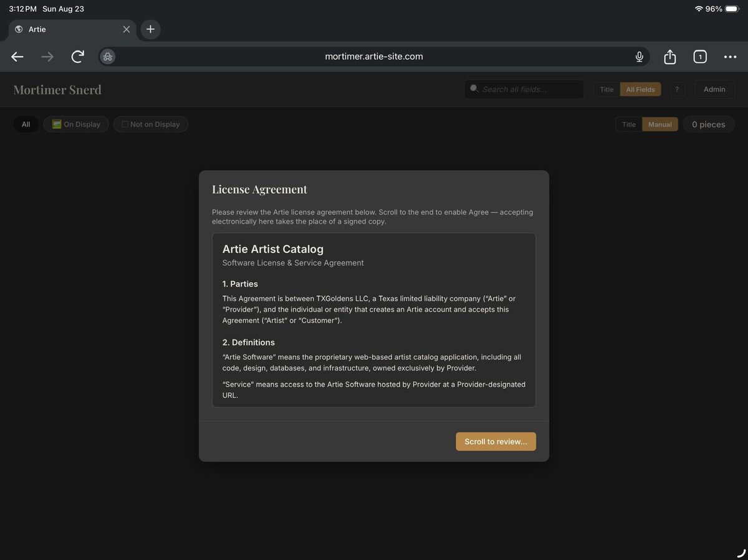This screenshot has width=748, height=560.
Task: Click the 2. Definitions section heading
Action: point(249,343)
